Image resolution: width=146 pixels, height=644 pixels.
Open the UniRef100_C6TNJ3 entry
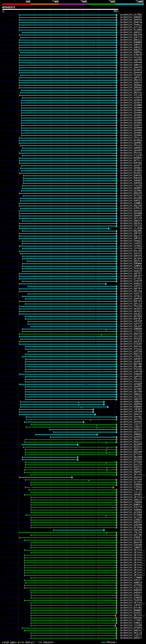pyautogui.click(x=131, y=296)
